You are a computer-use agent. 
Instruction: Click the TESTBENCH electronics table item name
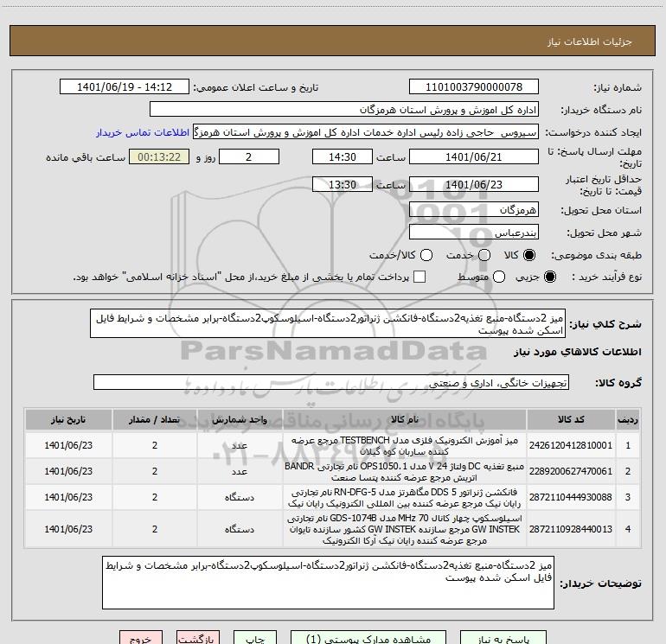(405, 446)
